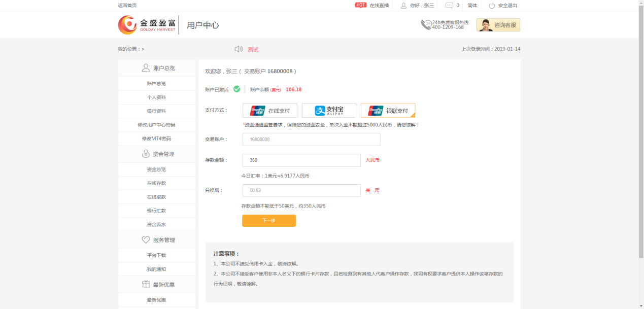Open 个人资料 in sidebar
644x309 pixels.
pyautogui.click(x=156, y=97)
